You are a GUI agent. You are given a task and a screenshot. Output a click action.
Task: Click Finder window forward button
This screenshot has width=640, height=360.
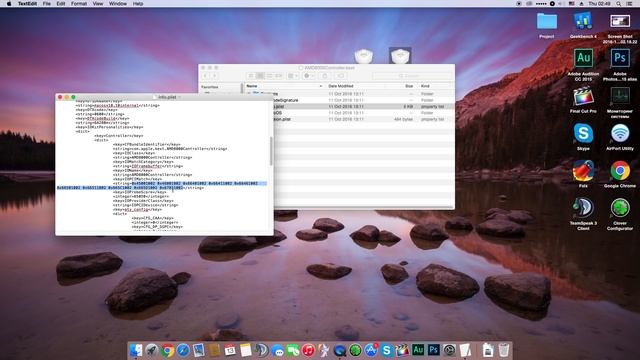[214, 76]
